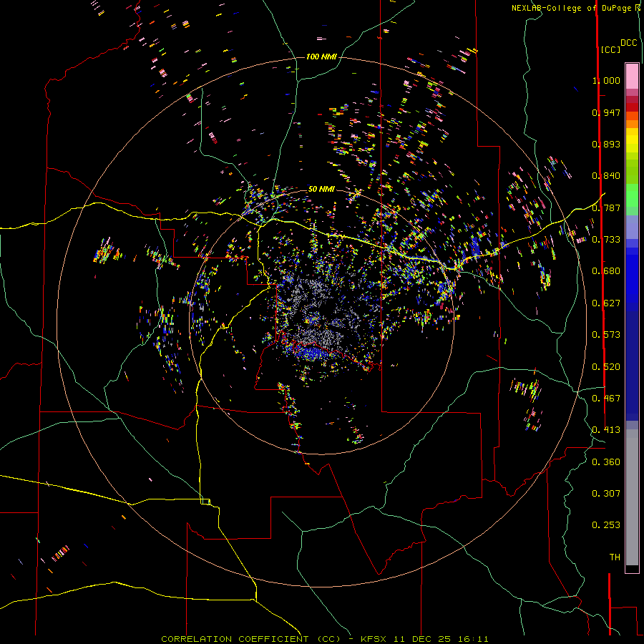Click the 0.893 legend value
644x644 pixels.
(x=606, y=144)
